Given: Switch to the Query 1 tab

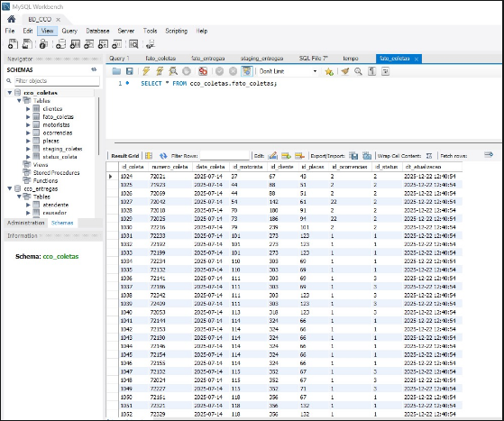Looking at the screenshot, I should pos(119,59).
